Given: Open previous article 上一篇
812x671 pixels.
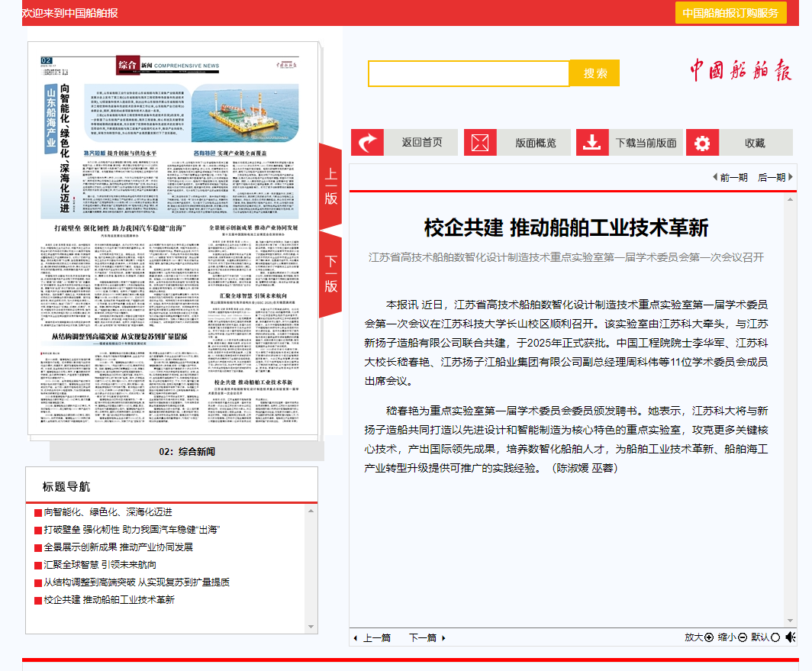Looking at the screenshot, I should [x=372, y=637].
